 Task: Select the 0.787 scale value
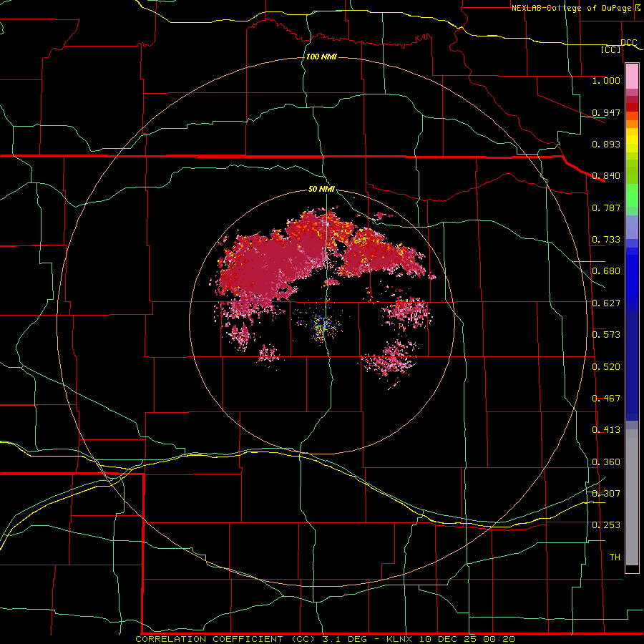point(606,208)
